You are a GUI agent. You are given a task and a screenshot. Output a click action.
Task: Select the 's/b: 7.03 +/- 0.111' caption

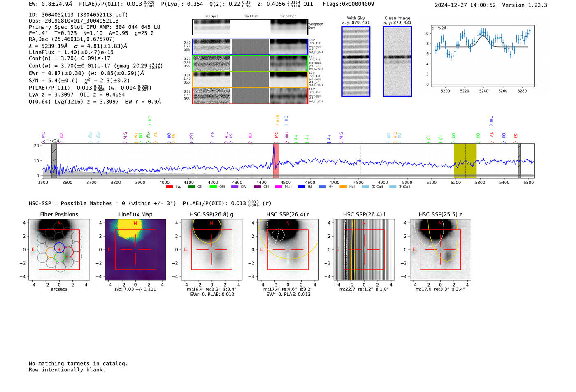click(135, 289)
